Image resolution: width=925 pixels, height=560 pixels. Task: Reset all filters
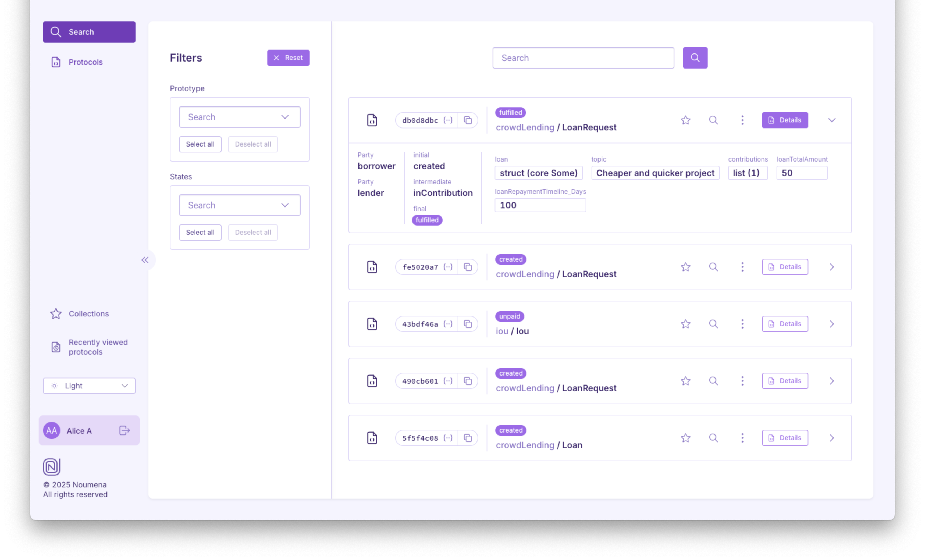coord(288,58)
